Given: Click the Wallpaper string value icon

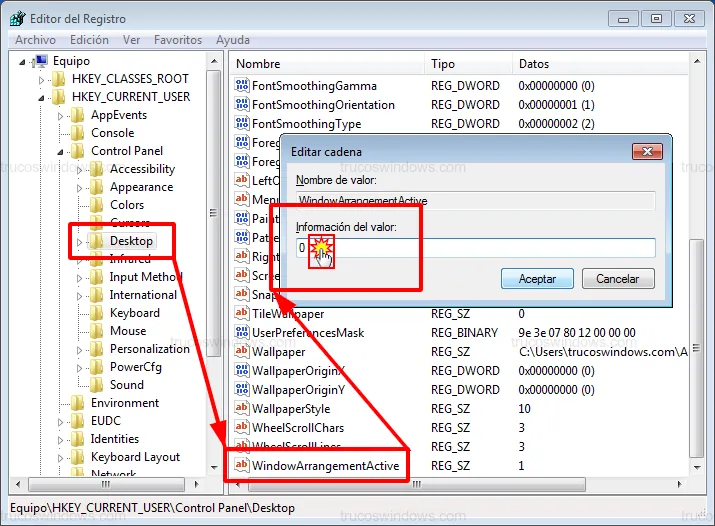Looking at the screenshot, I should (241, 352).
